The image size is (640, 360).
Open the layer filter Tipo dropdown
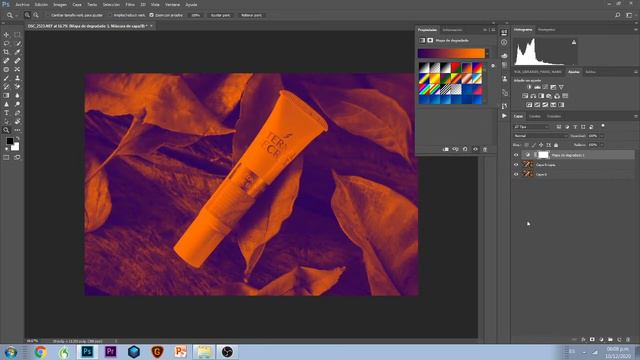pyautogui.click(x=531, y=127)
